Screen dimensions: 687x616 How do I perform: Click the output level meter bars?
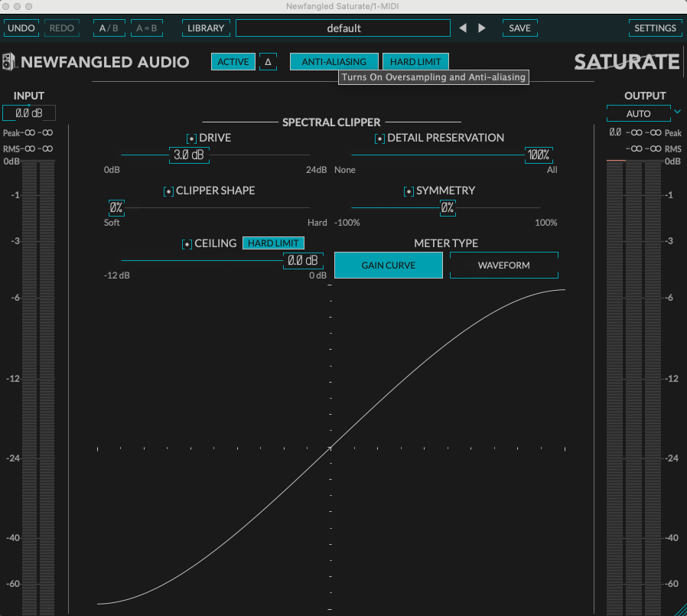coord(634,388)
